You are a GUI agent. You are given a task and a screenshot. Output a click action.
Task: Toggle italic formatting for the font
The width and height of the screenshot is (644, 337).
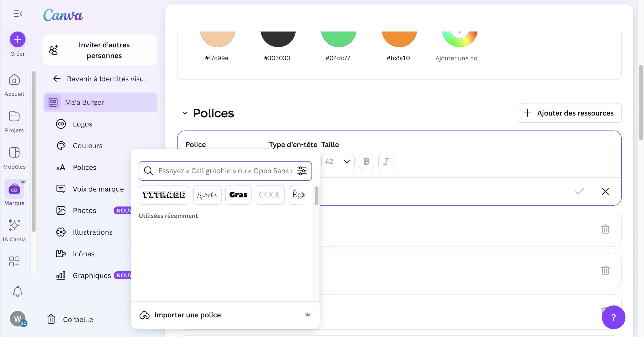pos(386,162)
